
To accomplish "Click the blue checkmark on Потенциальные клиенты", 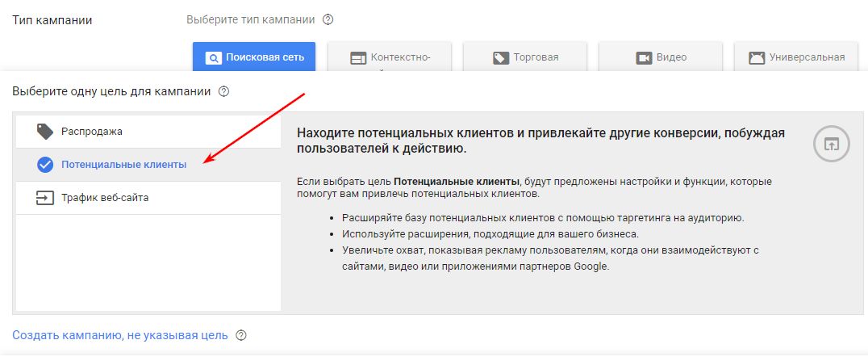I will click(45, 165).
